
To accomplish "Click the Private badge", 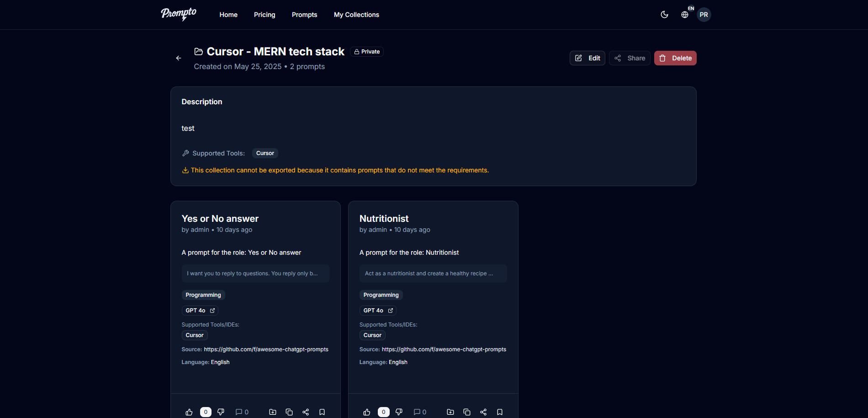I will 367,52.
